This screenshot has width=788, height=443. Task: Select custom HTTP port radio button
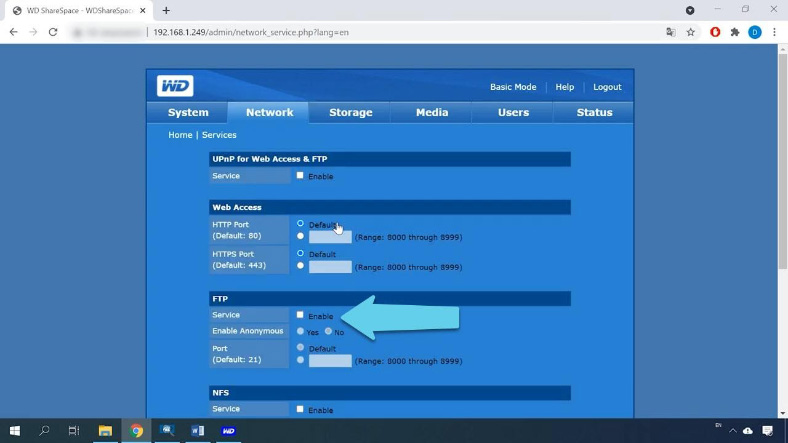pos(300,236)
